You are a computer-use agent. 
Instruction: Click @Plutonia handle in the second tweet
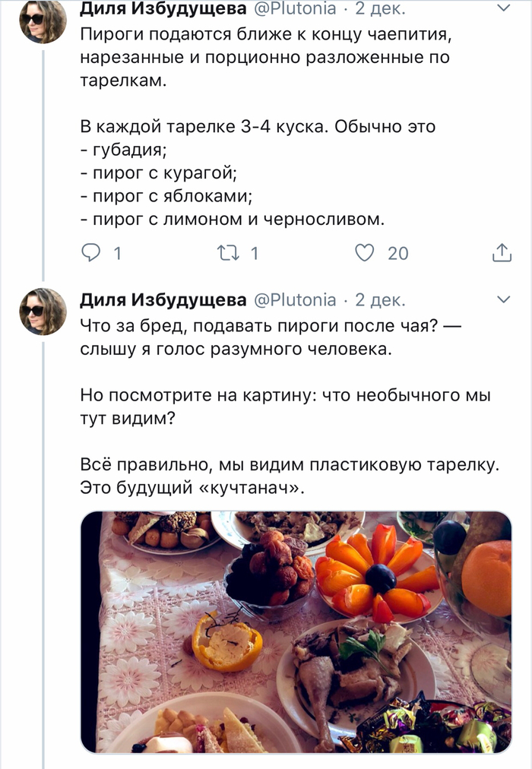pos(293,300)
